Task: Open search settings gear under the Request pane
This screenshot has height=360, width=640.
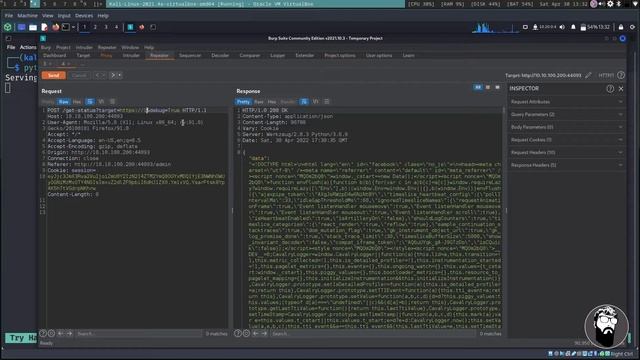Action: click(x=51, y=333)
